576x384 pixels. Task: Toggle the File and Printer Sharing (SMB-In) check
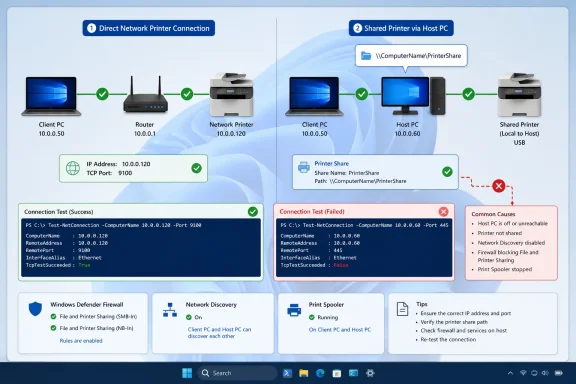(x=53, y=316)
